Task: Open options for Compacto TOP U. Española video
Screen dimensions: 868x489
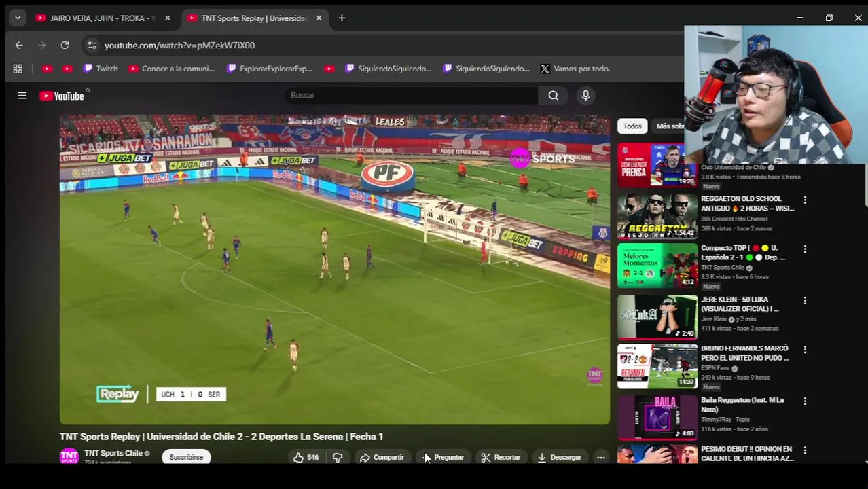Action: pos(805,249)
